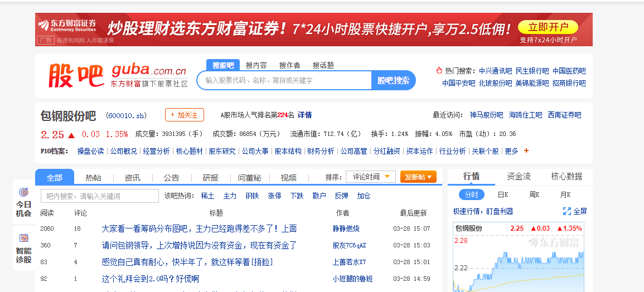Select the 视频 tab

(x=288, y=177)
